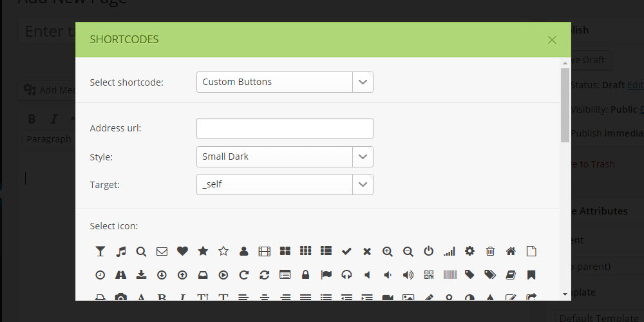Choose the search magnifier icon

pyautogui.click(x=141, y=251)
